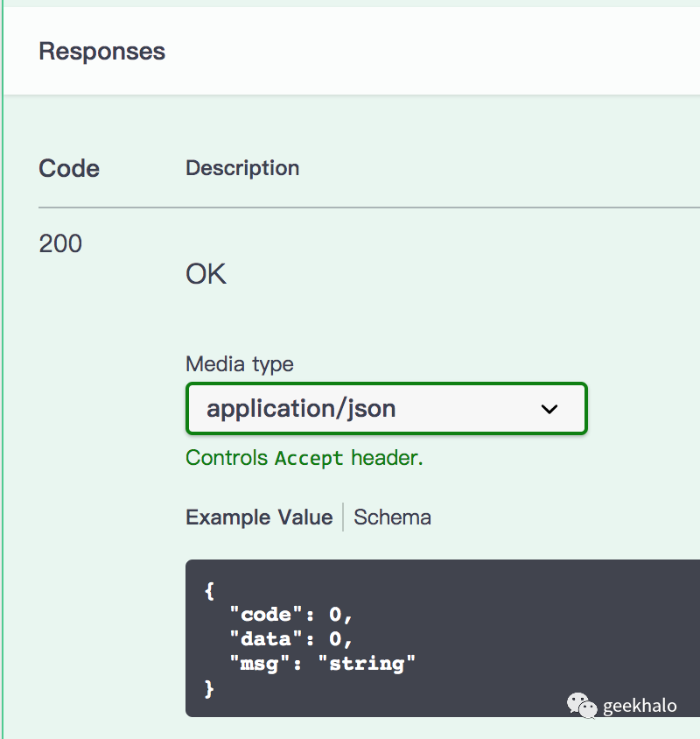
Task: Click the Description column header
Action: point(242,168)
